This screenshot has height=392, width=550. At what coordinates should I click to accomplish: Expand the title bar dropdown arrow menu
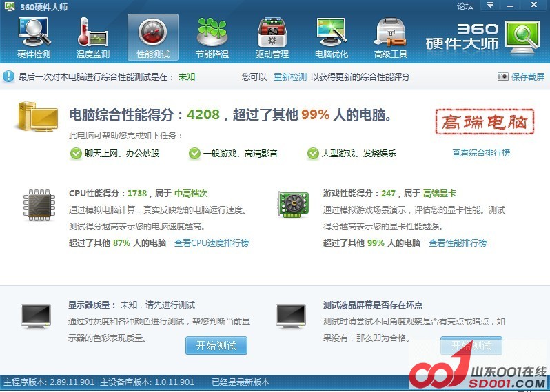pos(490,6)
